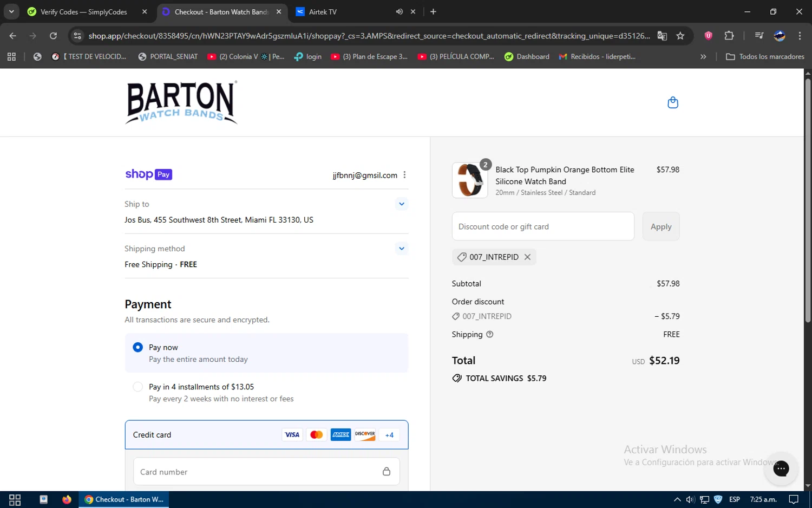Click the card number lock icon
812x508 pixels.
tap(387, 472)
